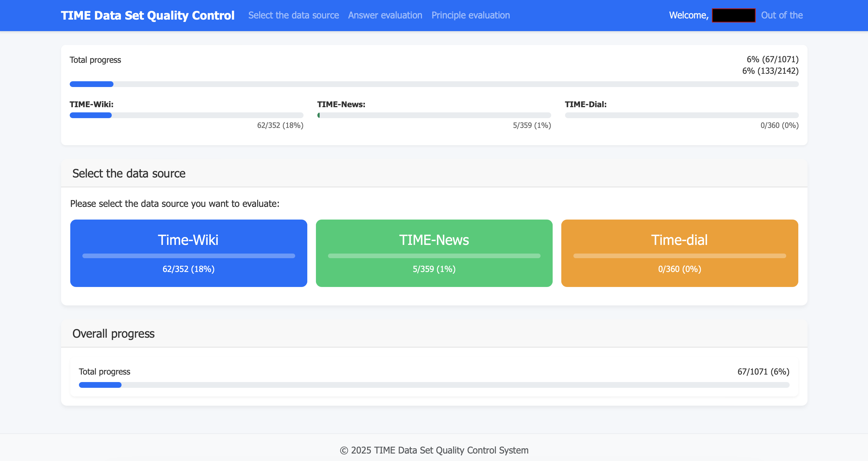The image size is (868, 461).
Task: Click the Out of the logout link
Action: point(781,16)
